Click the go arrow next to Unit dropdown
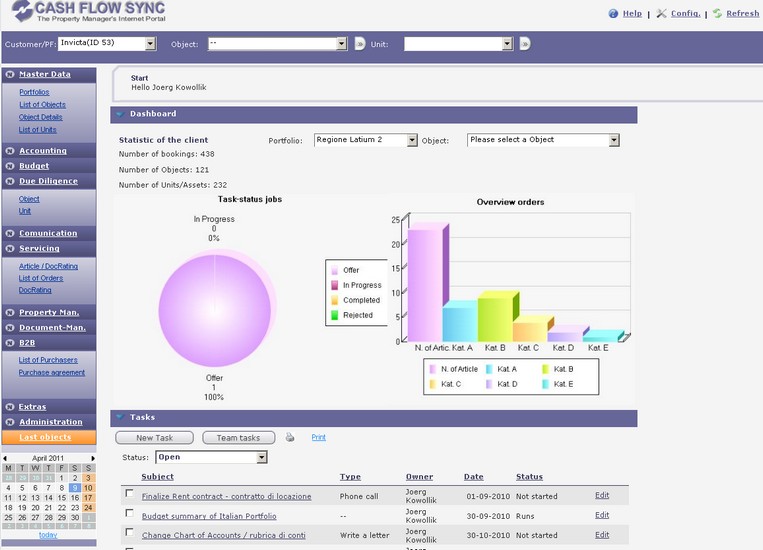Screen dimensions: 763x550 point(525,44)
